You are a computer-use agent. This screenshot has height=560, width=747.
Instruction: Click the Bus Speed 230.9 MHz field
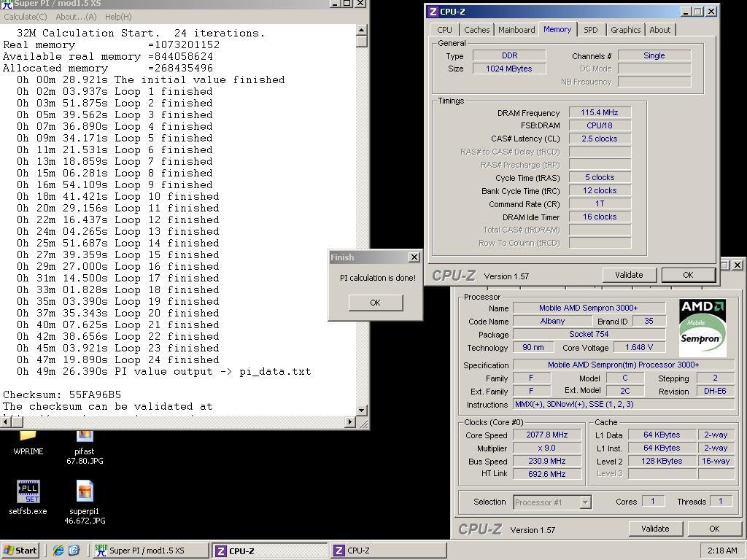tap(547, 461)
